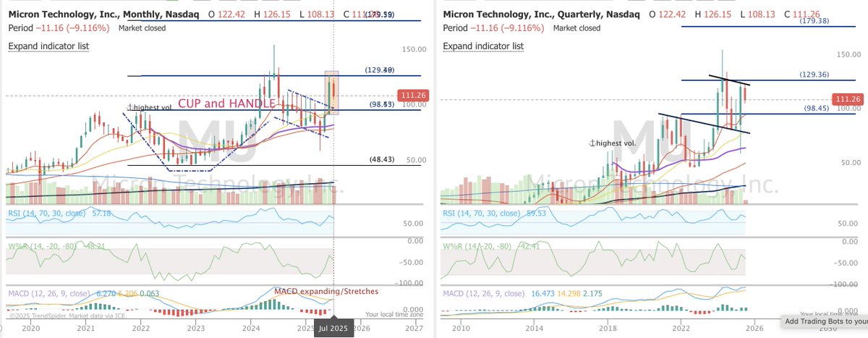Open RSI (14, 70, 30, close) label on Monthly chart
The image size is (868, 338).
tap(50, 214)
